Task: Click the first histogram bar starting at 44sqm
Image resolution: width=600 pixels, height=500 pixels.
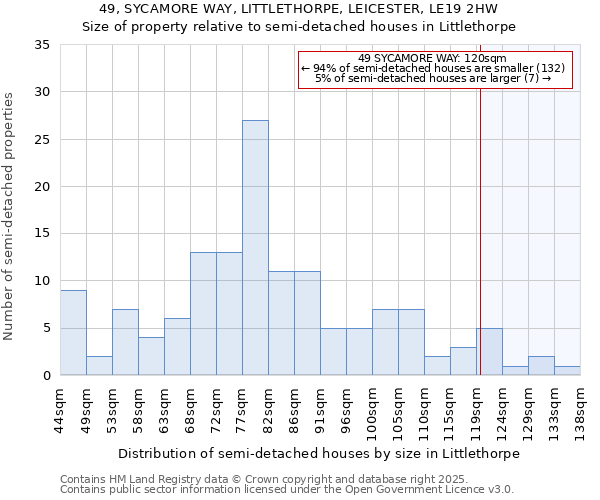Action: (73, 332)
